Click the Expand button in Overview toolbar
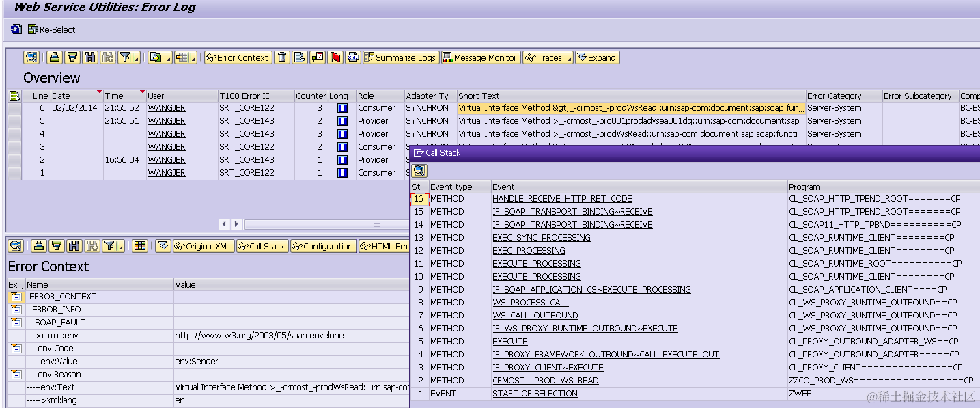Image resolution: width=980 pixels, height=408 pixels. 597,57
